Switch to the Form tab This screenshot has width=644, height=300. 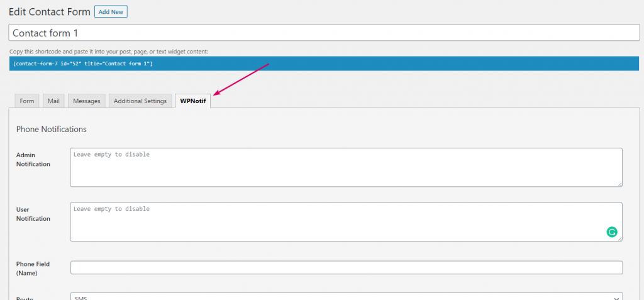(27, 101)
